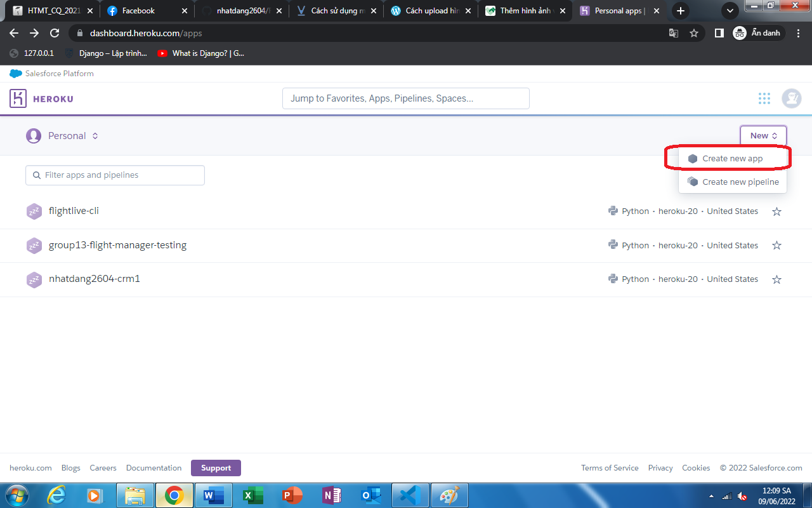812x508 pixels.
Task: Show hidden system tray icons arrow
Action: coord(711,496)
